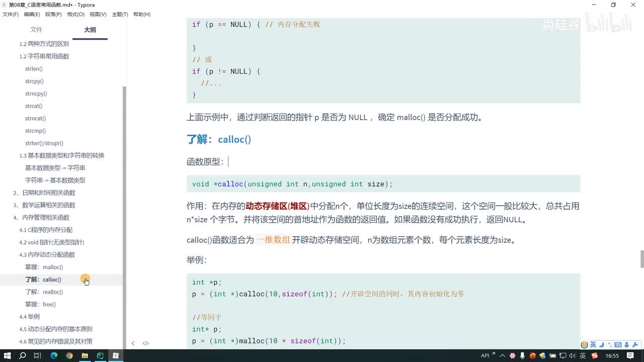The height and width of the screenshot is (362, 644).
Task: Jump to strcat() outline entry
Action: pos(34,106)
